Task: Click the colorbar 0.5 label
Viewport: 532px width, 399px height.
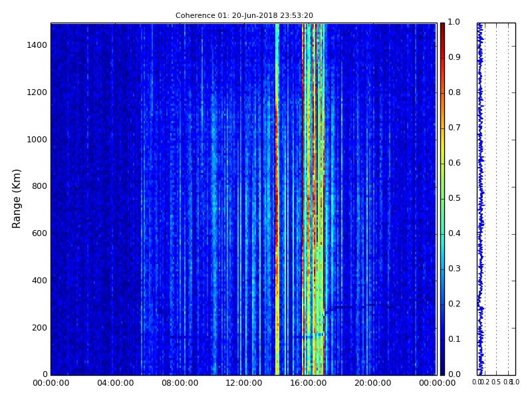Action: click(454, 198)
